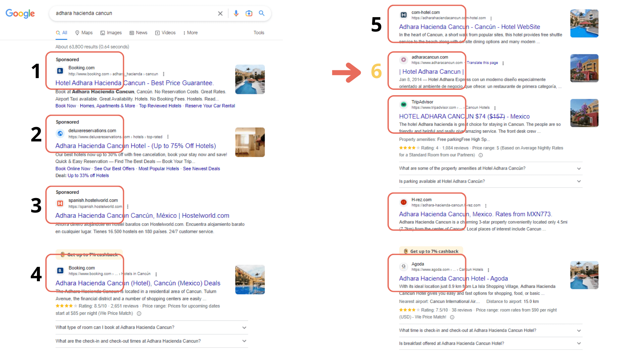644x362 pixels.
Task: Open 'Adhara Hacienda Cancun (Hotel), Cancún (Mexico) Deals'
Action: coord(138,283)
